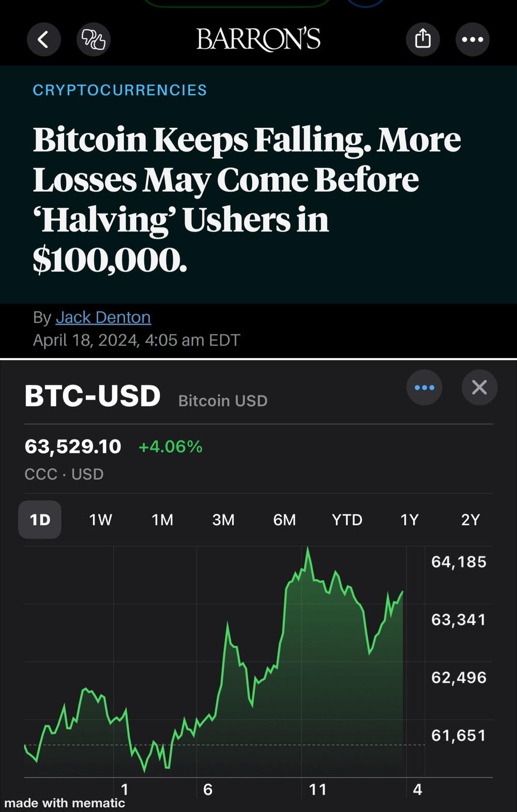Viewport: 517px width, 812px height.
Task: Open author link Jack Denton
Action: (103, 317)
